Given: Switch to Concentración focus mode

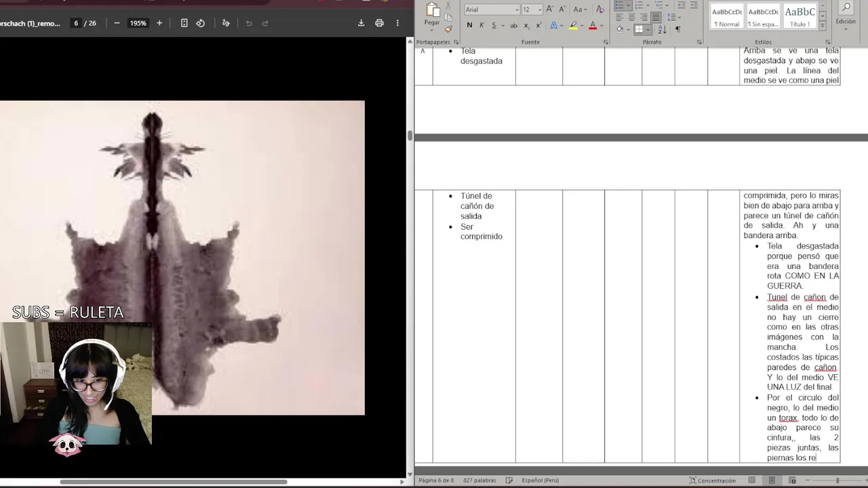Looking at the screenshot, I should click(712, 481).
